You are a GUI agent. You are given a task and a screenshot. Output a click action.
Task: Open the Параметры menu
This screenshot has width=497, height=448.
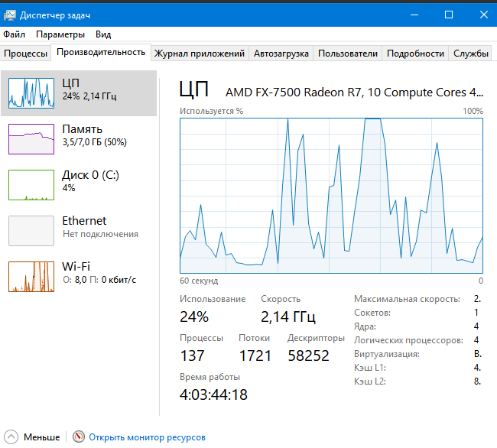pos(60,34)
